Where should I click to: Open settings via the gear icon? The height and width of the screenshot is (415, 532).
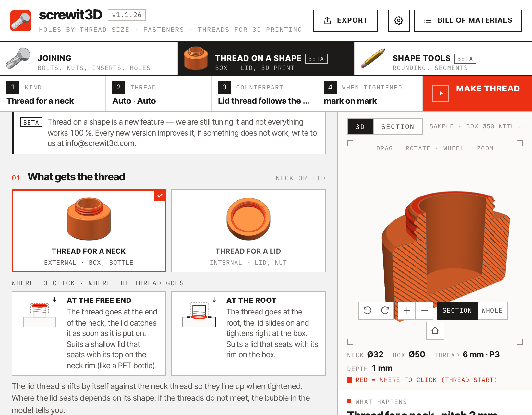(x=399, y=21)
